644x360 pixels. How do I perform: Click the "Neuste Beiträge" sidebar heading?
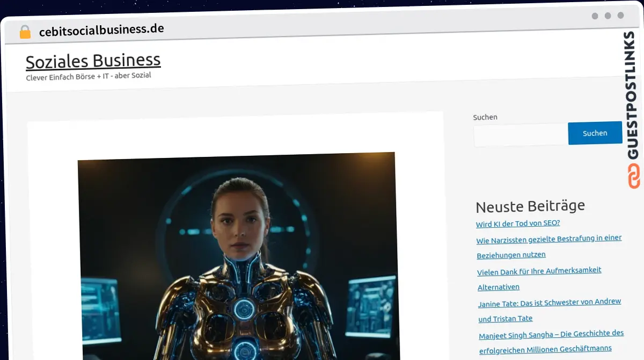530,206
